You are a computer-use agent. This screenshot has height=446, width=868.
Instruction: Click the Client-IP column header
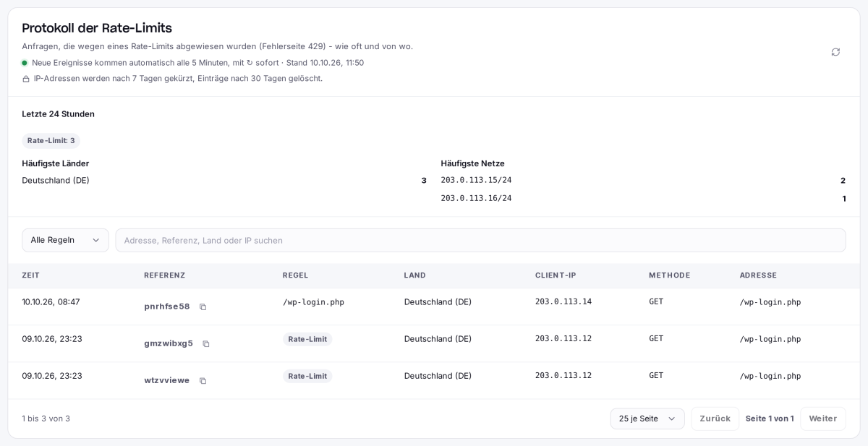556,275
